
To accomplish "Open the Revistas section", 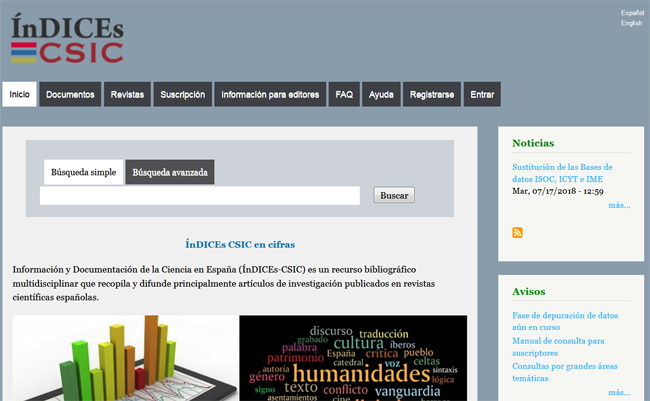I will coord(127,95).
